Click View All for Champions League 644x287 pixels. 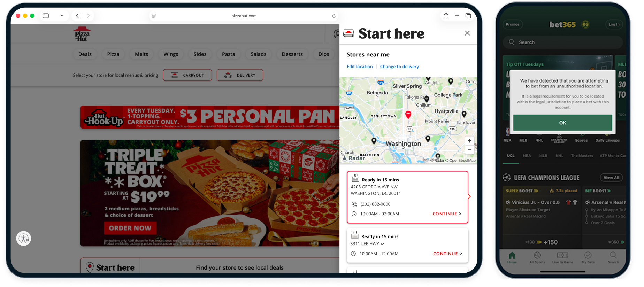tap(612, 178)
